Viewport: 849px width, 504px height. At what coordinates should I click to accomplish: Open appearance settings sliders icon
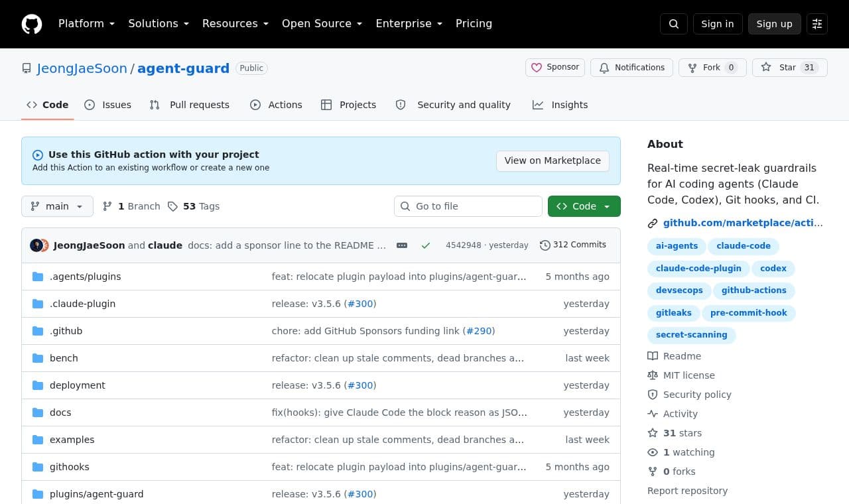[817, 24]
